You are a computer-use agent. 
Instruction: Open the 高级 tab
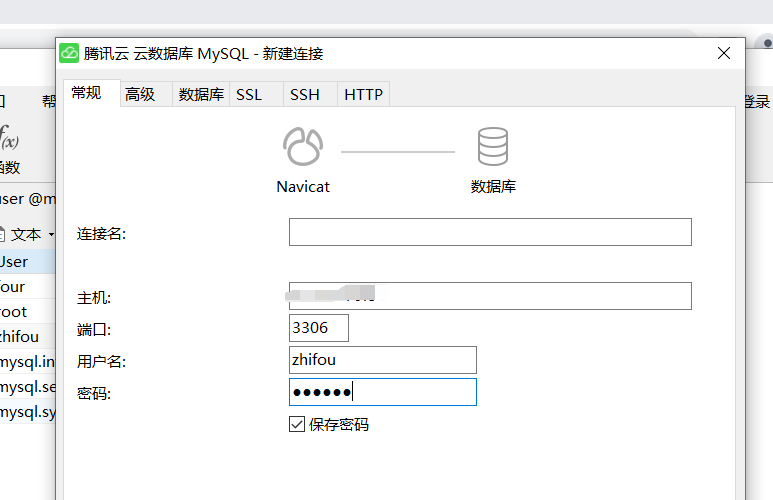coord(146,94)
